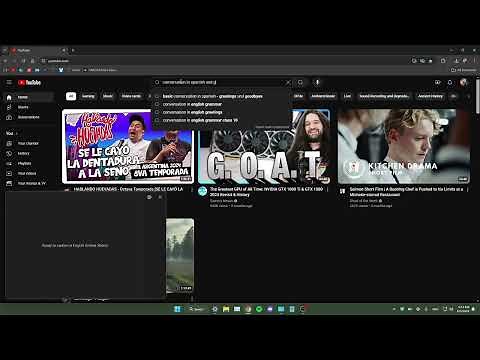Open HABLANDO HUEVADAS video title link
This screenshot has height=360, width=480.
(x=128, y=189)
